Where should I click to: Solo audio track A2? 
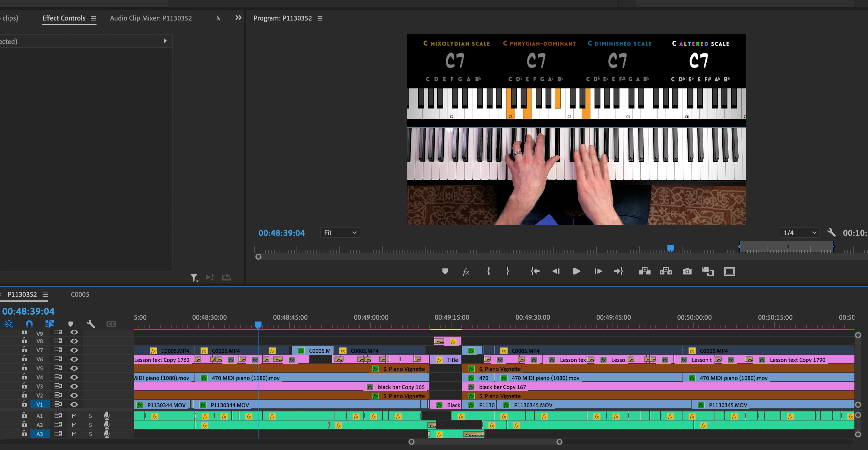[90, 425]
